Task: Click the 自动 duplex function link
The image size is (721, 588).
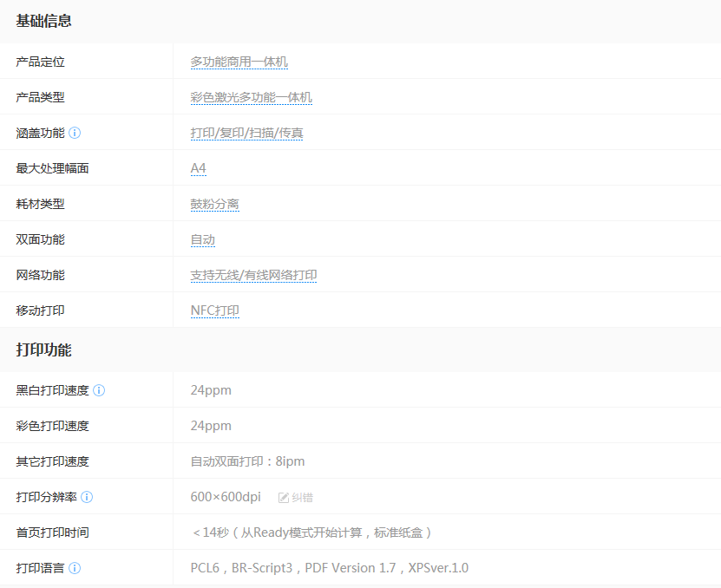Action: [x=202, y=239]
